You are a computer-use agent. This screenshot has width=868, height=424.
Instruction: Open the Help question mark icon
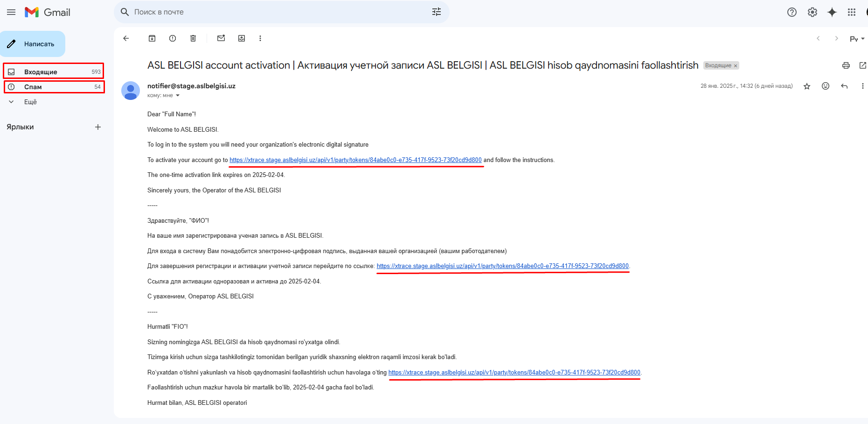[792, 12]
